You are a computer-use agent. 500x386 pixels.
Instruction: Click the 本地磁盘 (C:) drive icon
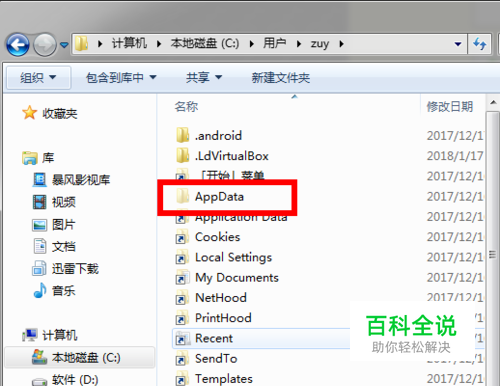[39, 357]
